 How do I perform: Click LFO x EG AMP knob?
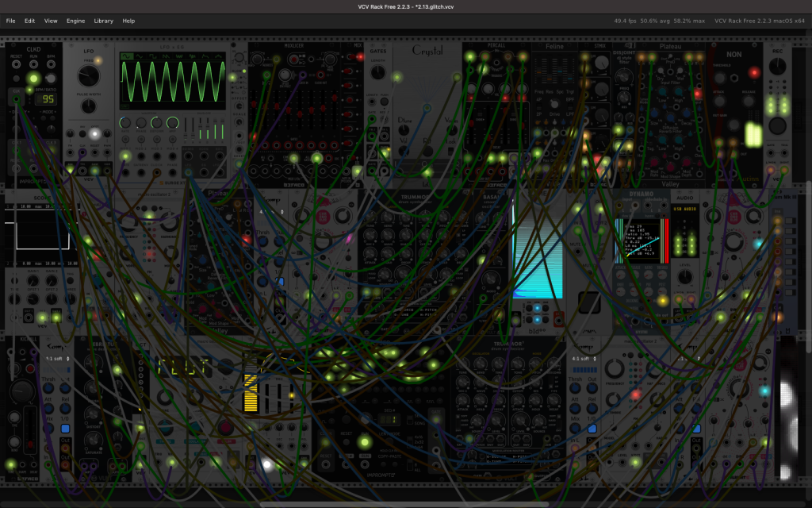tap(172, 123)
